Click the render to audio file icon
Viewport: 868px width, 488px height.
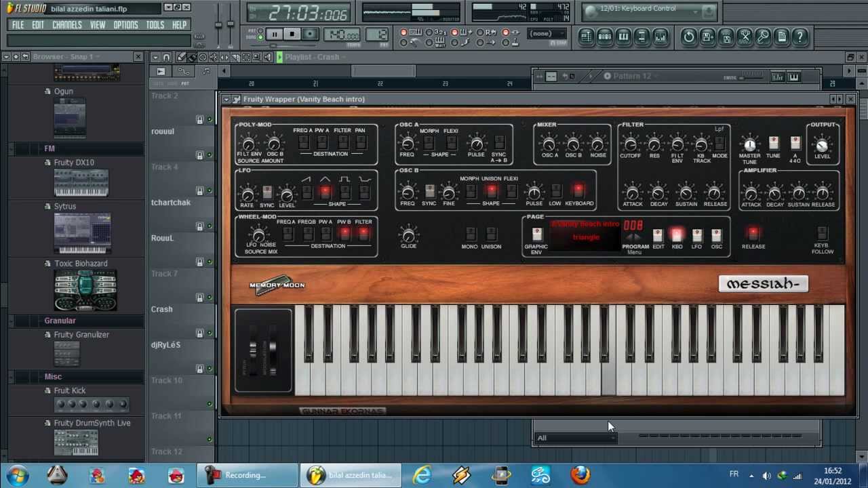(x=726, y=37)
